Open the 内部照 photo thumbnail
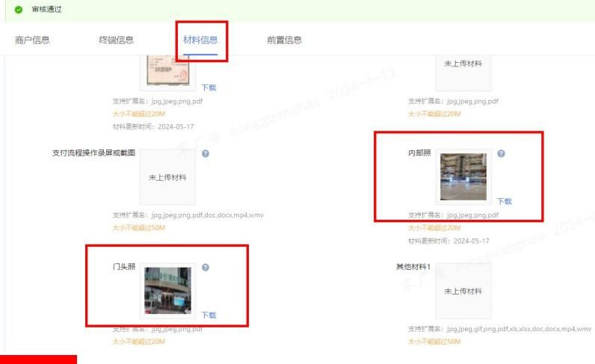The image size is (595, 364). coord(463,176)
